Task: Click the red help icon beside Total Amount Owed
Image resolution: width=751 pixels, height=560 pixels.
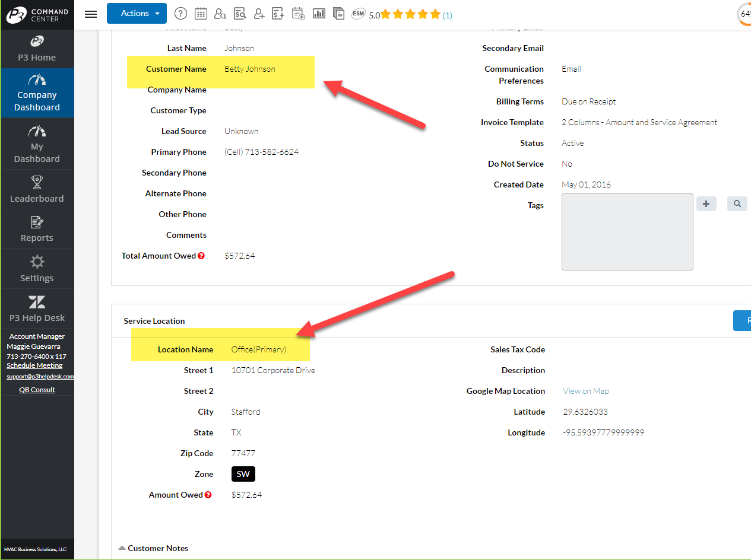Action: 201,256
